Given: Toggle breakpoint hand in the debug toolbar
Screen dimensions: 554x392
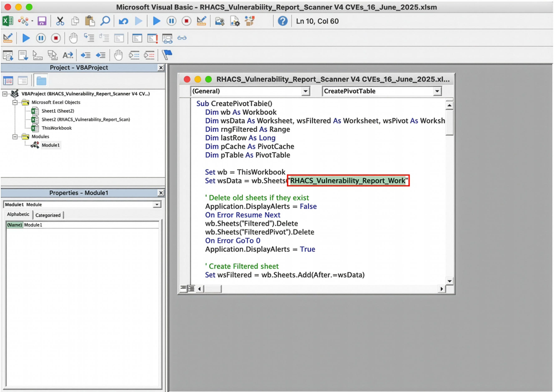Looking at the screenshot, I should 73,38.
